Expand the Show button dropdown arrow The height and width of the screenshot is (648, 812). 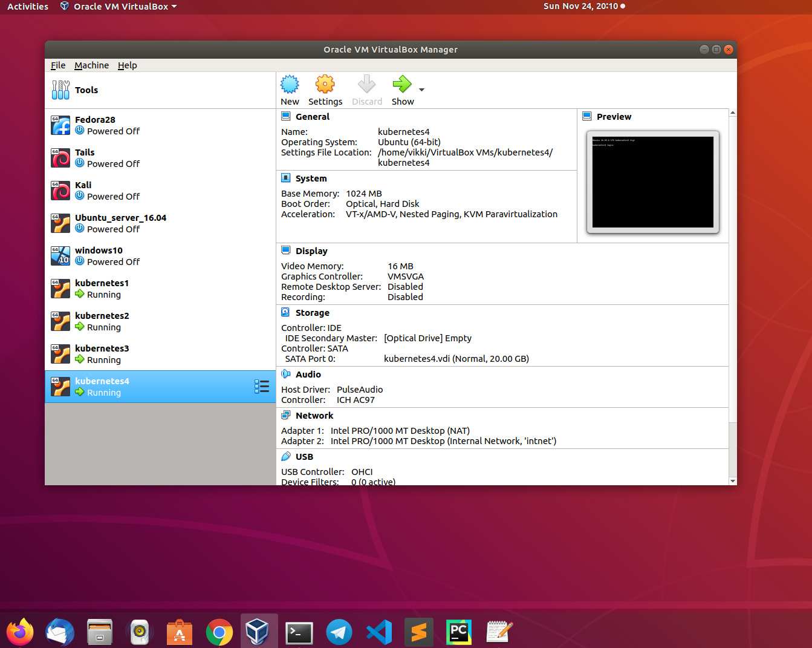click(x=421, y=90)
